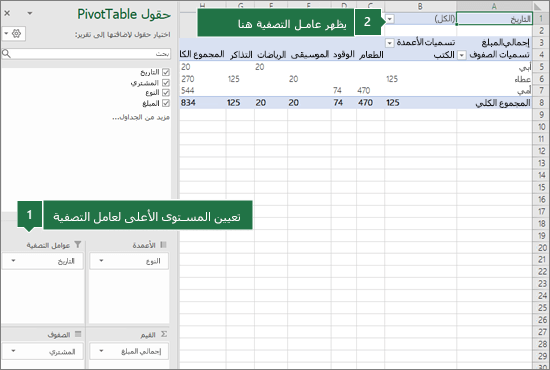
Task: Open the إجمالي المبلغ value field dropdown
Action: pyautogui.click(x=101, y=351)
